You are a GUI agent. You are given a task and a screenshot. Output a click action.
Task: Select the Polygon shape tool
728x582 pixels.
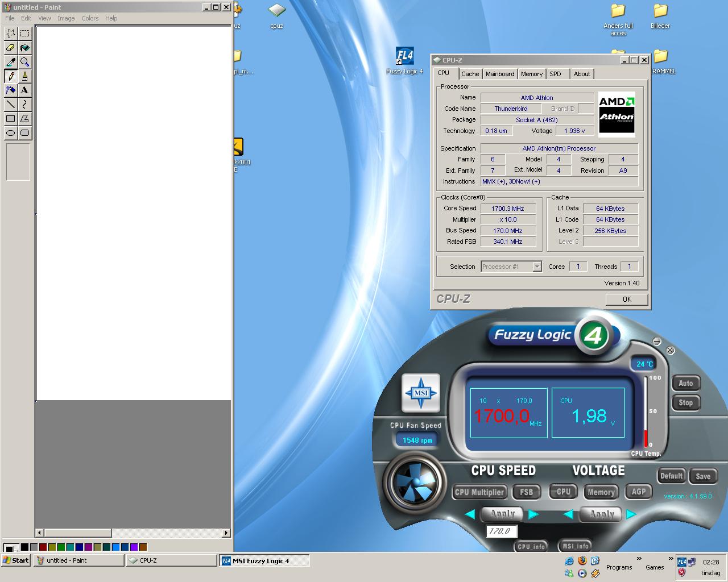coord(24,119)
